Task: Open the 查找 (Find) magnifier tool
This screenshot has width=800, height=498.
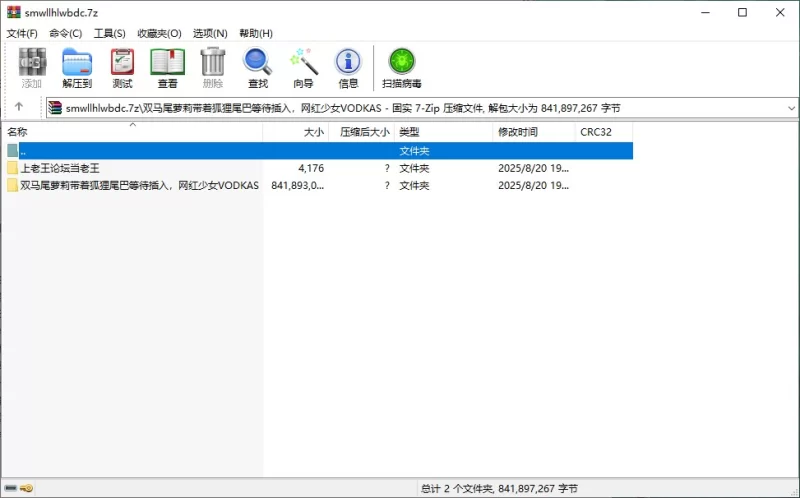Action: coord(258,62)
